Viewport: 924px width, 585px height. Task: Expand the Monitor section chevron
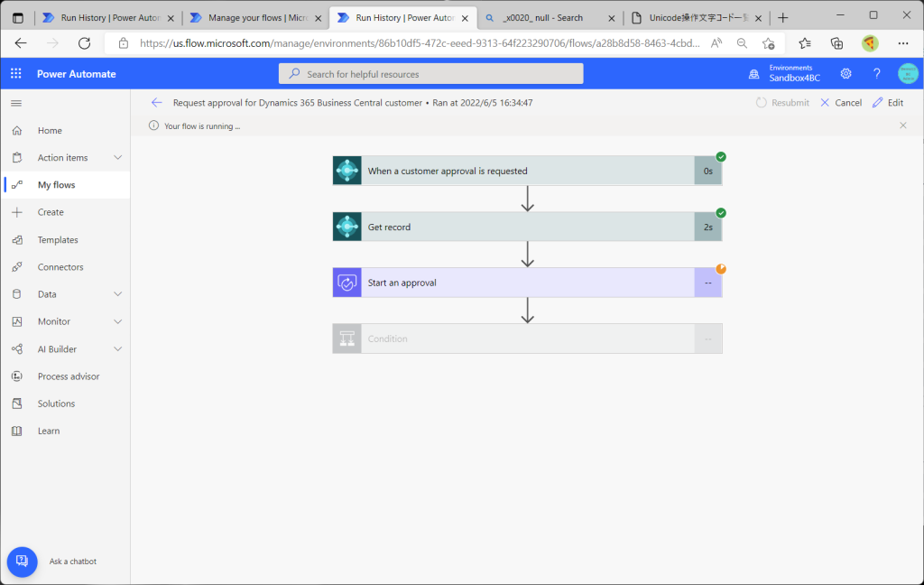tap(118, 321)
